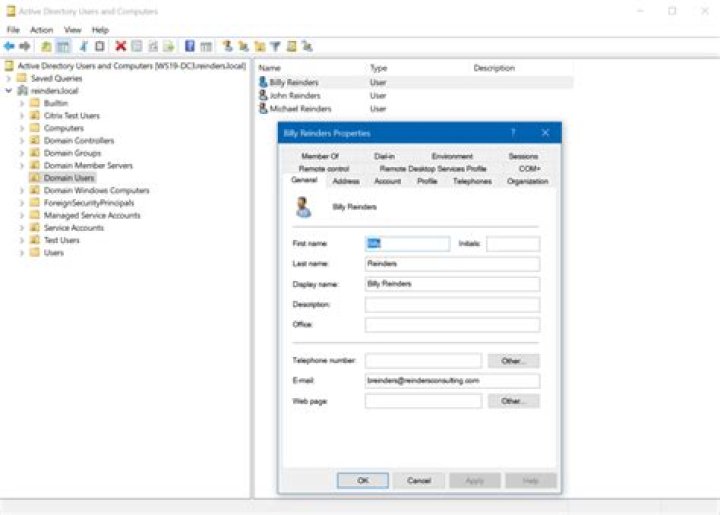This screenshot has height=515, width=720.
Task: Open the File menu
Action: (x=13, y=30)
